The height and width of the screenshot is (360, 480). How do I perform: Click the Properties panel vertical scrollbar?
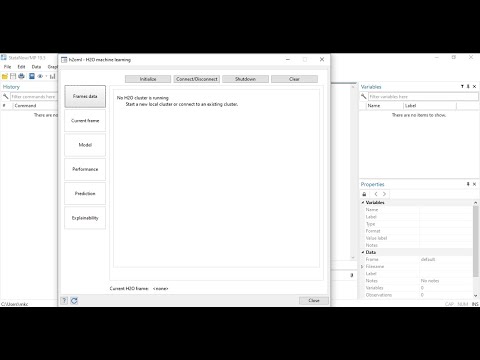[x=476, y=248]
